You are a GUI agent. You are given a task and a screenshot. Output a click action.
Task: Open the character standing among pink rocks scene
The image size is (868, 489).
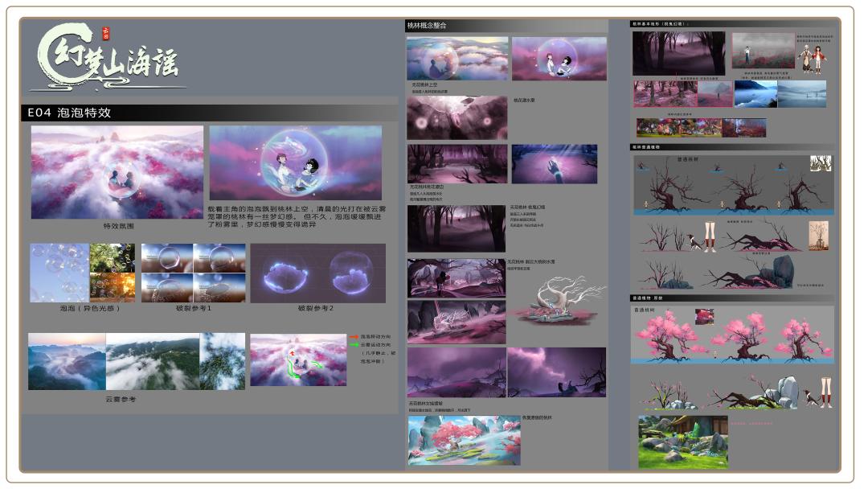(x=457, y=278)
